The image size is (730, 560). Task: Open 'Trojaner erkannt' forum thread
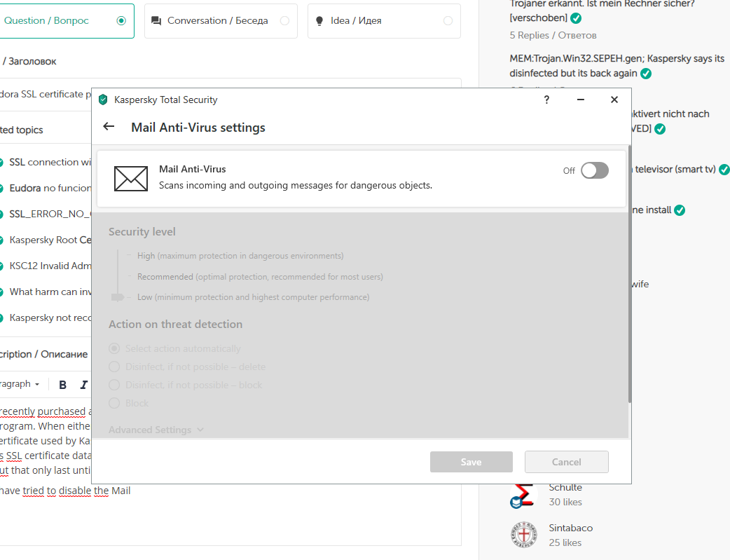pos(602,11)
